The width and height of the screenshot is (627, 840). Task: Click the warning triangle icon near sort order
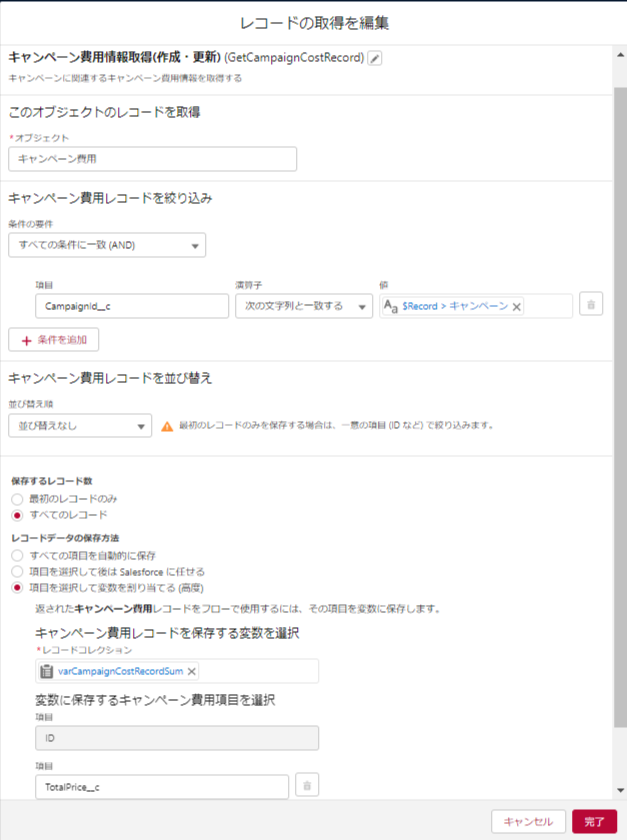[x=168, y=426]
